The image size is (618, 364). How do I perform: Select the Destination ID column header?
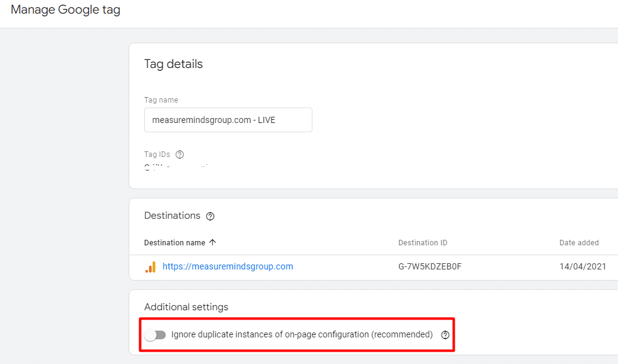pyautogui.click(x=423, y=242)
